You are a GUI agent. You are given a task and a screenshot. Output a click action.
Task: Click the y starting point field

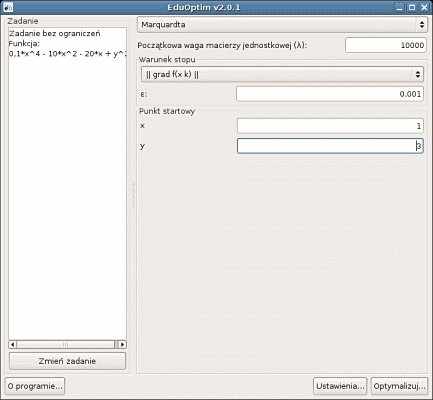click(330, 146)
